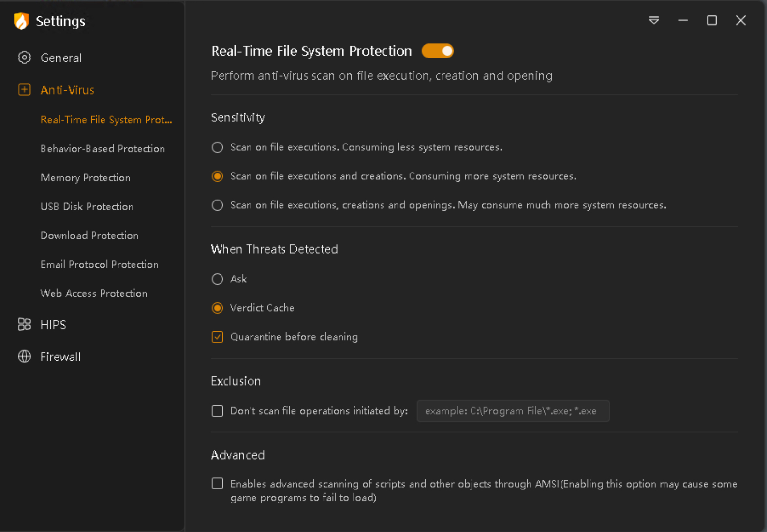Click the Firewall globe icon
Viewport: 767px width, 532px height.
24,357
